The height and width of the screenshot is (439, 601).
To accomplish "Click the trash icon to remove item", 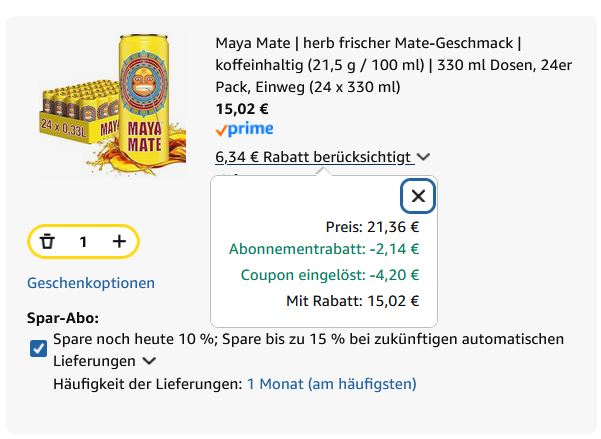I will coord(47,241).
